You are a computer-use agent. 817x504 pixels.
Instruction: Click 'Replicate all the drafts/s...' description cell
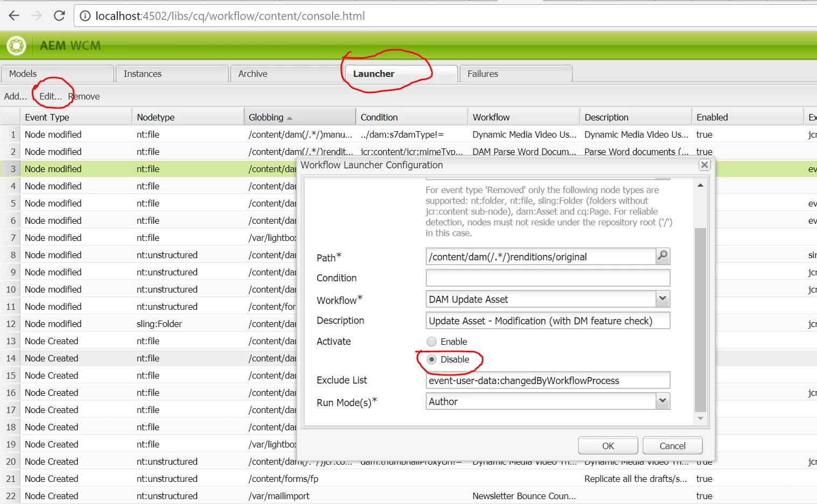coord(636,479)
